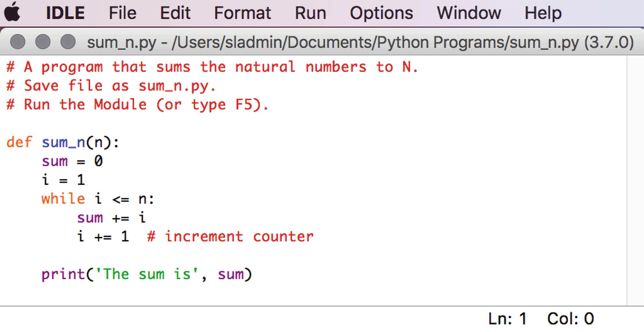This screenshot has height=332, width=644.
Task: Open the Options menu
Action: tap(382, 13)
